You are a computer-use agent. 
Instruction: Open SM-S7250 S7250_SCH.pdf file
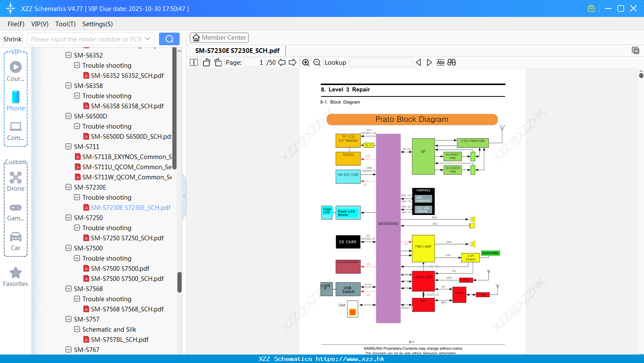coord(127,238)
